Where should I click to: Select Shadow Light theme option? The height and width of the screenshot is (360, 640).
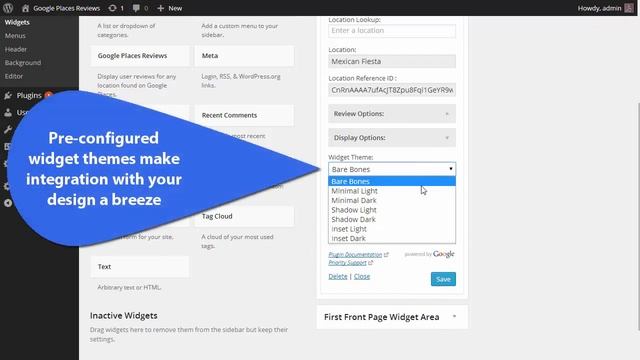click(x=392, y=210)
